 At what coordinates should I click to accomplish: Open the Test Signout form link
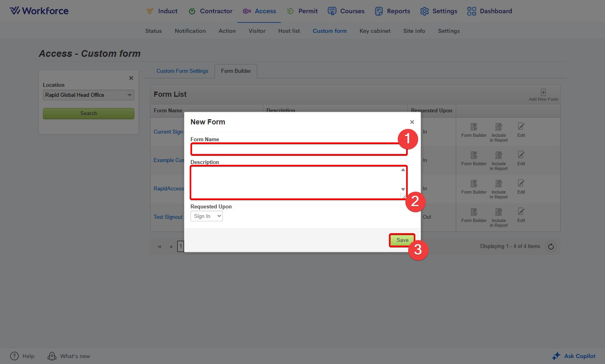168,217
